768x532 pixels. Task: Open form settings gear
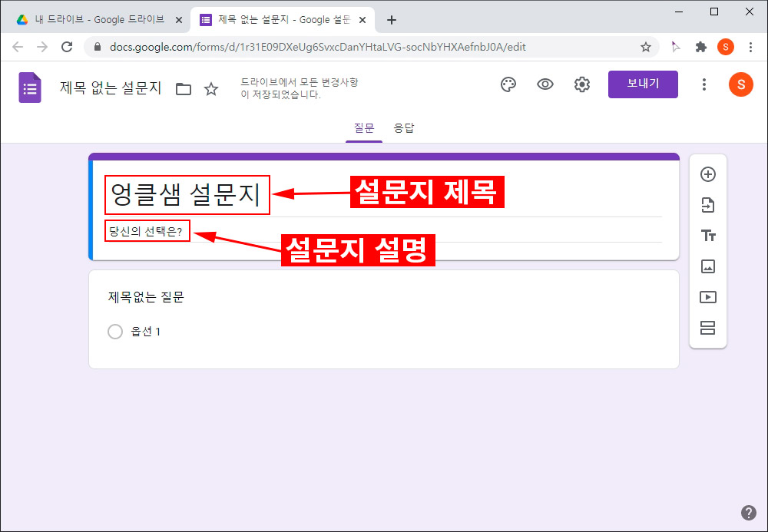click(582, 84)
